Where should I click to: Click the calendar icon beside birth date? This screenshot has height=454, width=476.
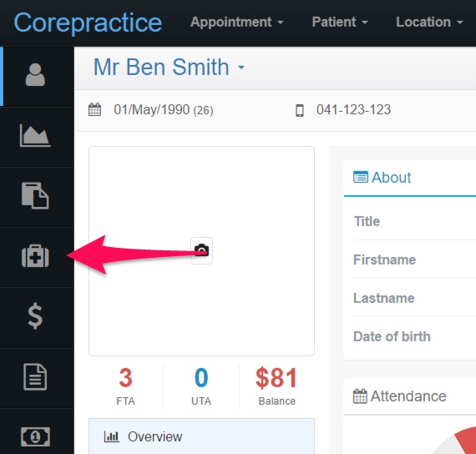(94, 109)
